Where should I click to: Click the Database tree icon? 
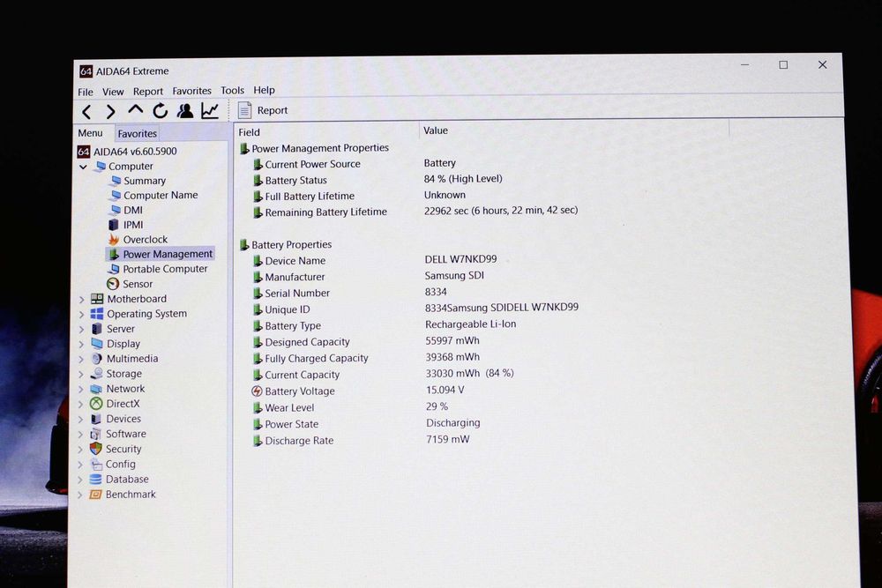tap(95, 479)
